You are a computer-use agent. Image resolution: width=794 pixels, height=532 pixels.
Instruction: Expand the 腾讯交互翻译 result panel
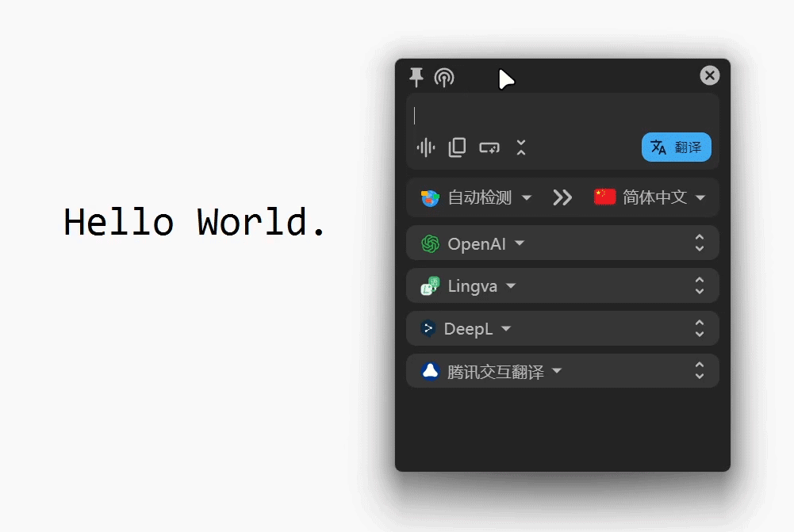(700, 370)
